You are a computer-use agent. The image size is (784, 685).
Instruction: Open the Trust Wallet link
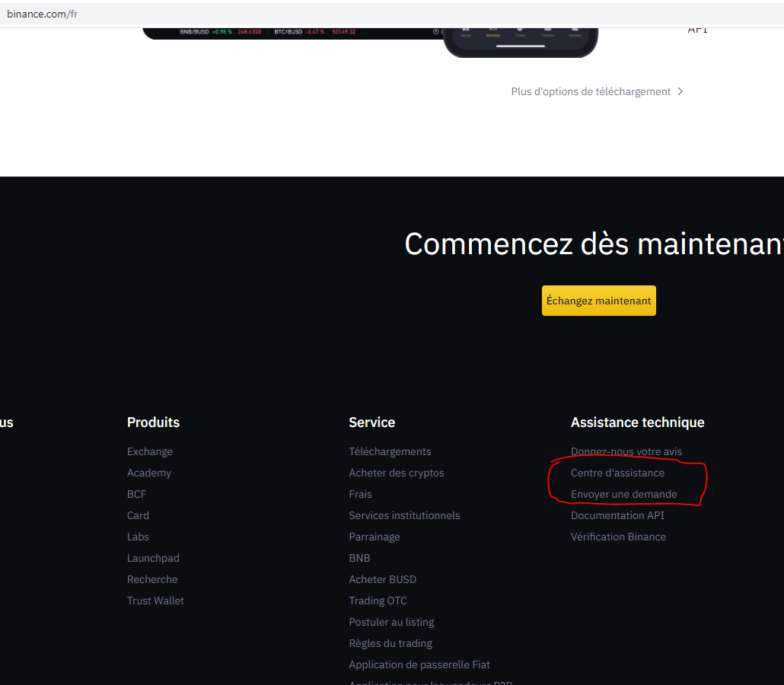point(155,601)
